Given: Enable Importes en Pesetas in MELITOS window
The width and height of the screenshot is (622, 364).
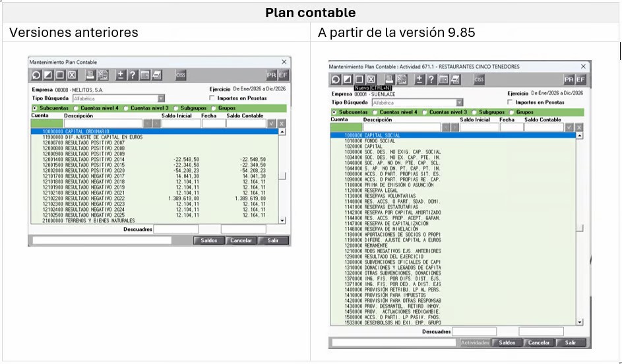Looking at the screenshot, I should pos(212,98).
